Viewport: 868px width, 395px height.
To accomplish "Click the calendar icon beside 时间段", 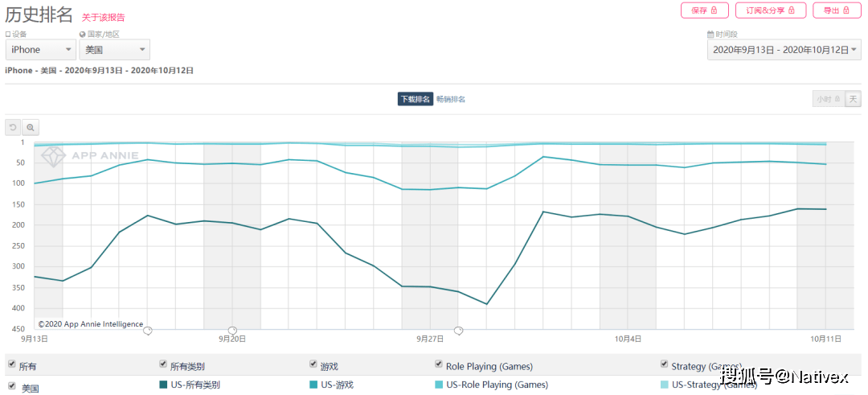I will tap(710, 35).
